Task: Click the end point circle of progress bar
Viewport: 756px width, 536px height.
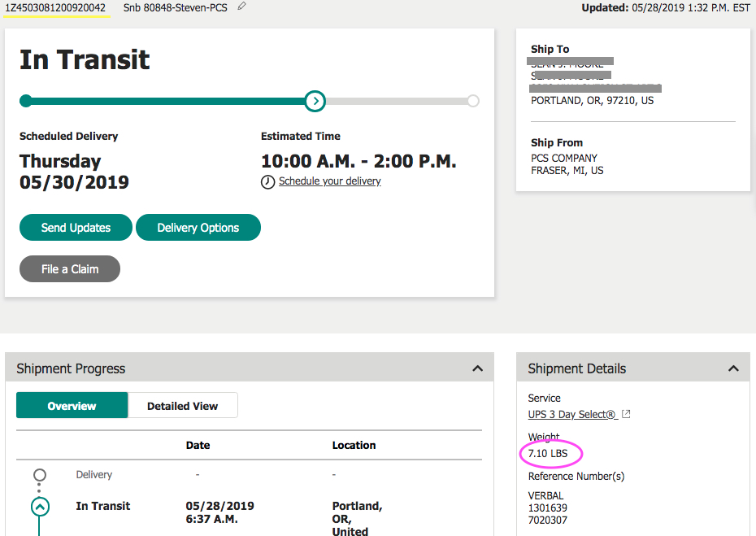Action: pyautogui.click(x=473, y=101)
